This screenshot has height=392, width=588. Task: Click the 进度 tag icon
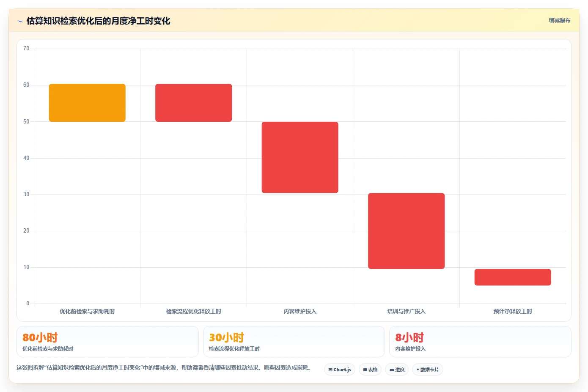(392, 370)
